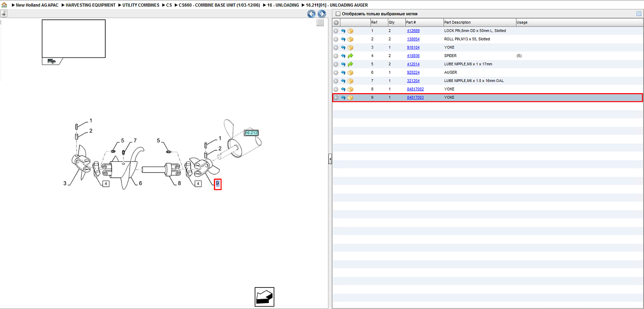Click the 16.212 reference label in the diagram
644x309 pixels.
tap(251, 133)
